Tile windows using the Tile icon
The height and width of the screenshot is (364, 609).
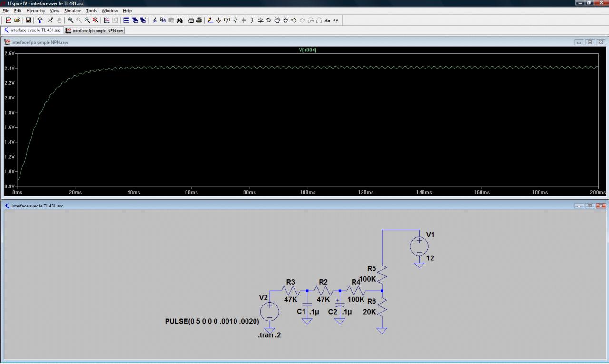[x=126, y=20]
